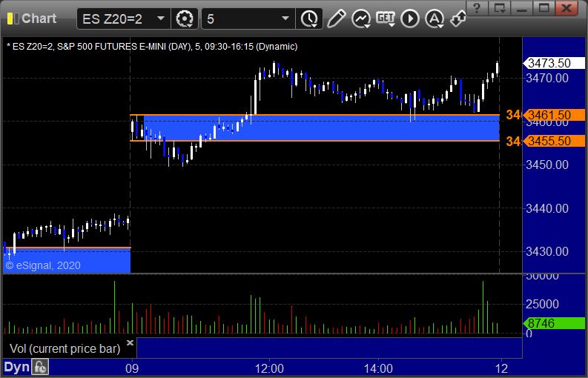Click the symbol link arrows icon
This screenshot has width=588, height=378.
458,19
